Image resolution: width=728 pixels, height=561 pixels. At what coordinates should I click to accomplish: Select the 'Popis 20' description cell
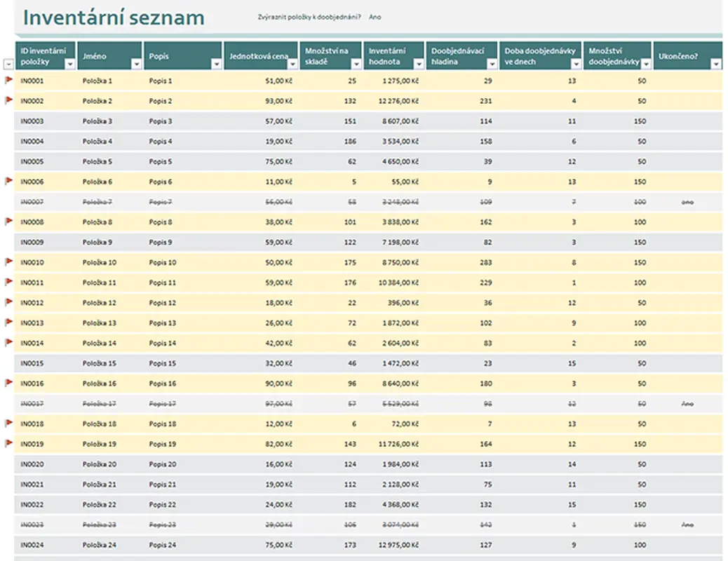coord(163,464)
